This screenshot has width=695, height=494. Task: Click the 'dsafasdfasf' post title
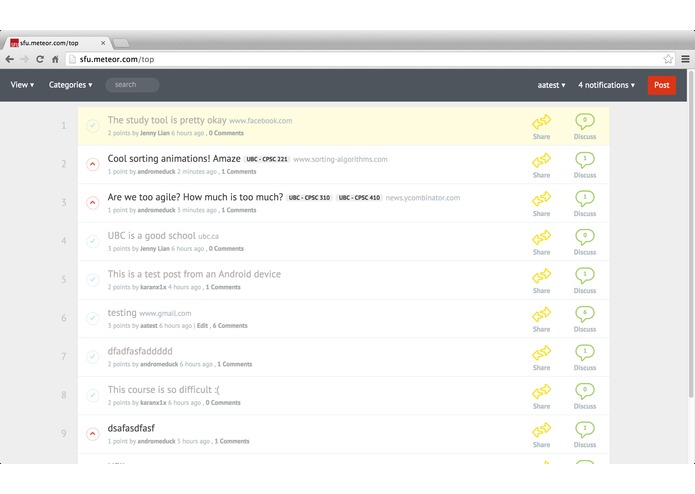131,428
